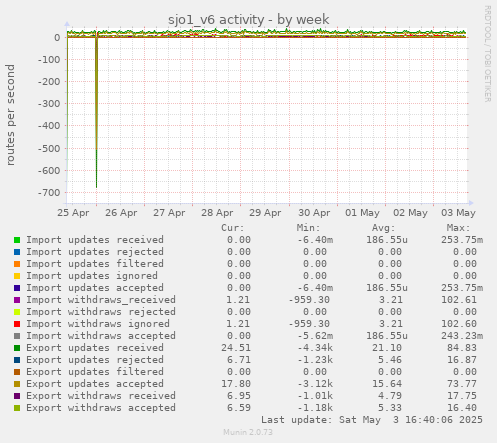This screenshot has height=443, width=497.
Task: Click the '28 Apr' date label
Action: [x=217, y=213]
